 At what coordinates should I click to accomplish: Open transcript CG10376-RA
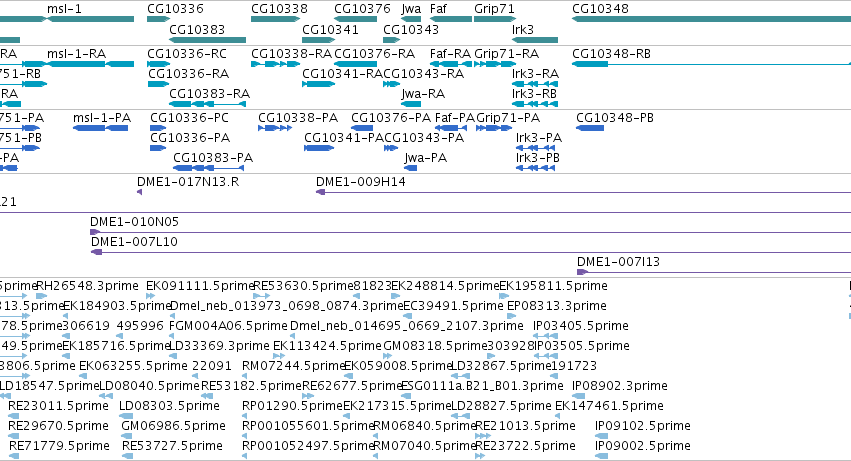355,64
